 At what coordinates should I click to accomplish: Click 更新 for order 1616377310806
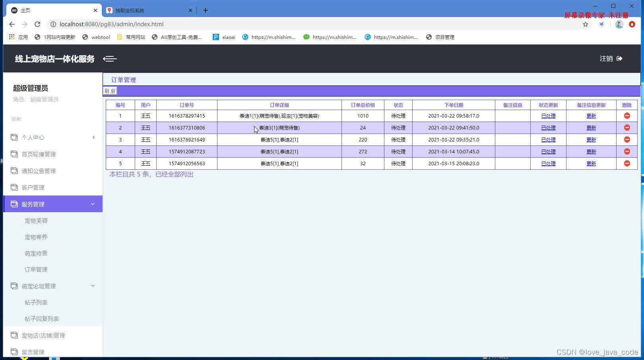click(x=591, y=128)
